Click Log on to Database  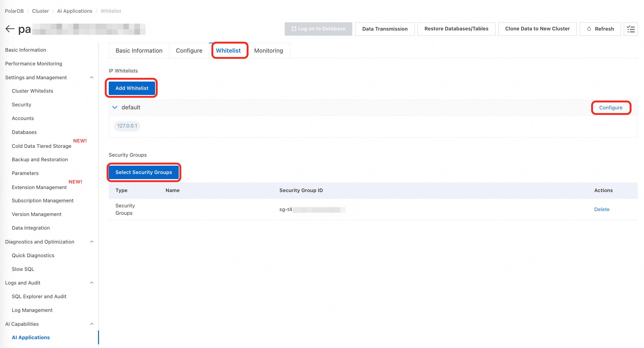click(x=318, y=29)
